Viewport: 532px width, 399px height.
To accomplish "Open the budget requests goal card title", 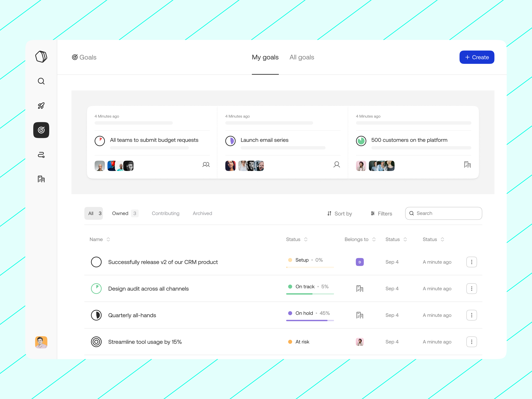I will [154, 140].
